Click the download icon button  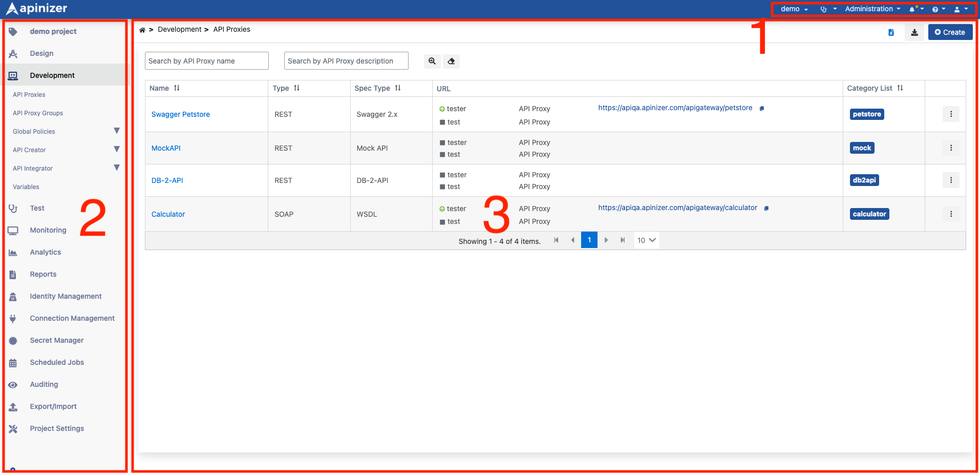coord(914,33)
